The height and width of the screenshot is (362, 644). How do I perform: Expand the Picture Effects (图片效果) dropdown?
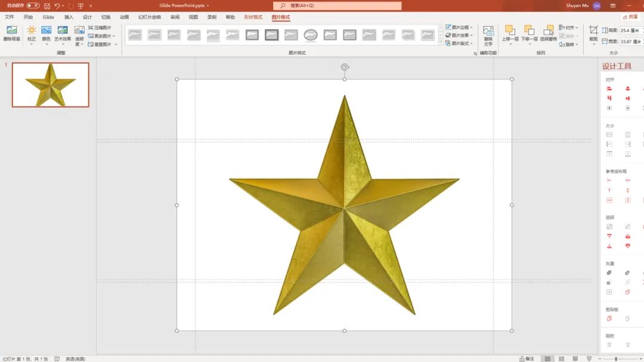point(459,35)
